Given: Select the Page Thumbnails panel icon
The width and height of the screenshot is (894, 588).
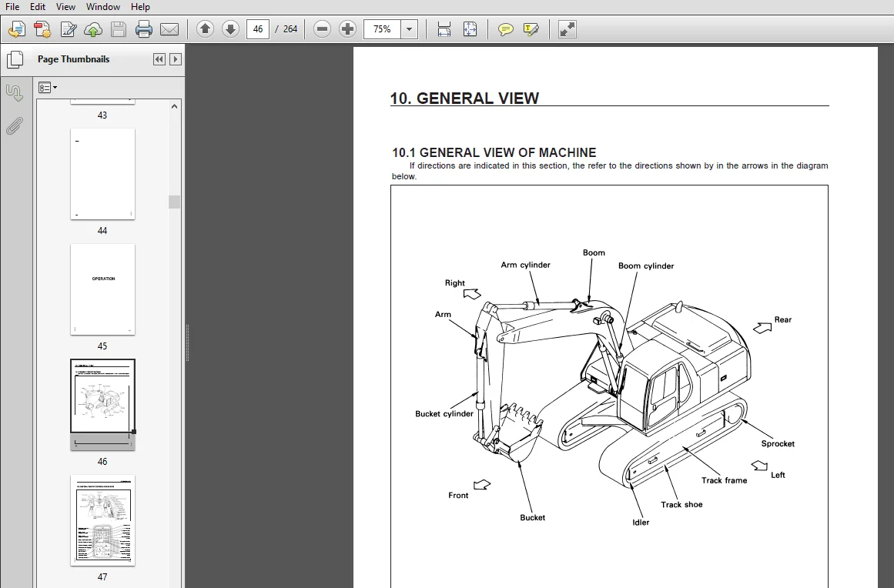Looking at the screenshot, I should 15,59.
